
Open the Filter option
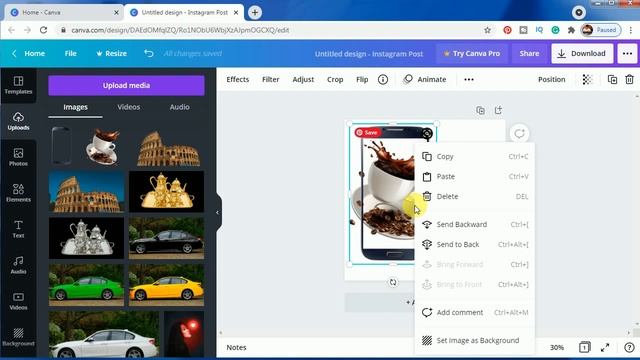point(271,80)
